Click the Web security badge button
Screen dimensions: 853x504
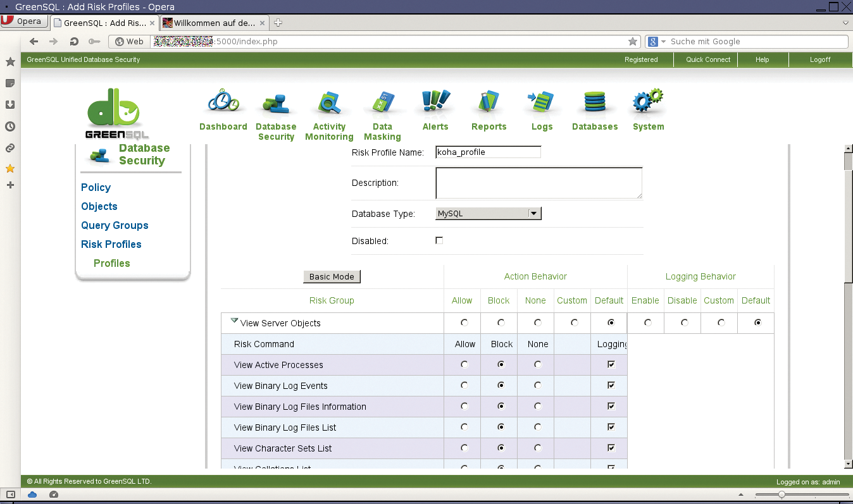(x=129, y=42)
